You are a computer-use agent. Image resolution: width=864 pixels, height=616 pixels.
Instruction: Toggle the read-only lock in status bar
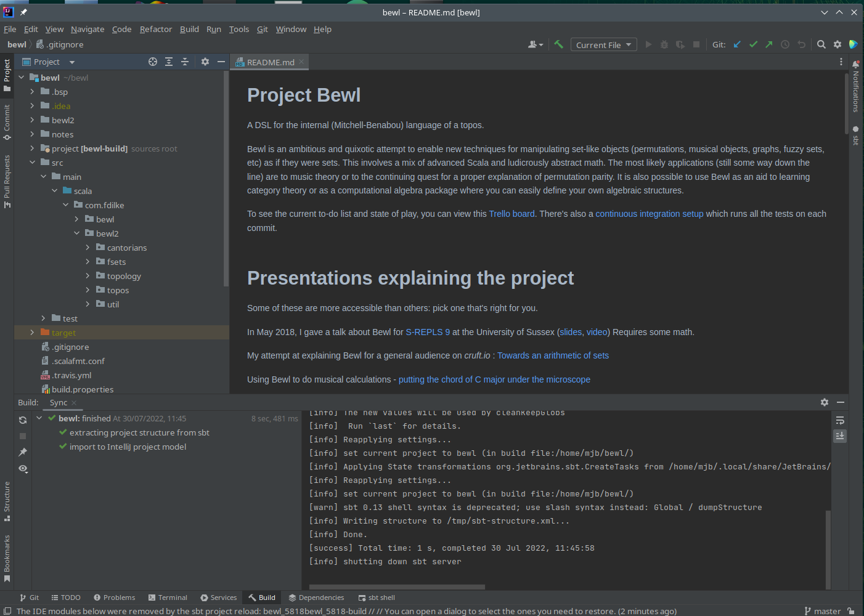[x=851, y=611]
